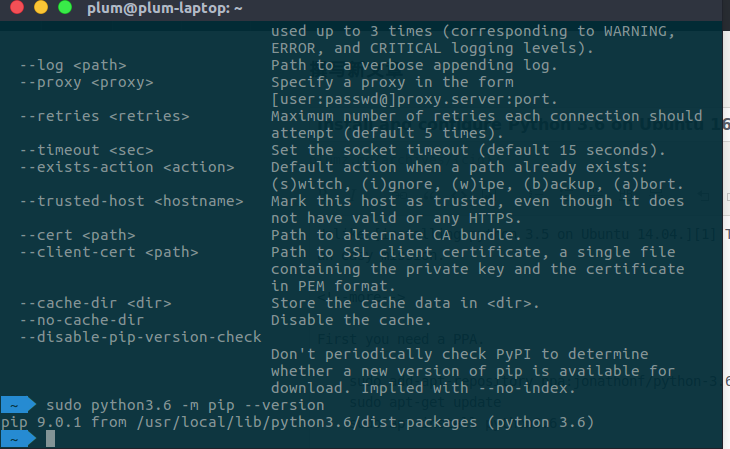Viewport: 730px width, 449px height.
Task: Maximize the terminal using green button
Action: coord(65,8)
